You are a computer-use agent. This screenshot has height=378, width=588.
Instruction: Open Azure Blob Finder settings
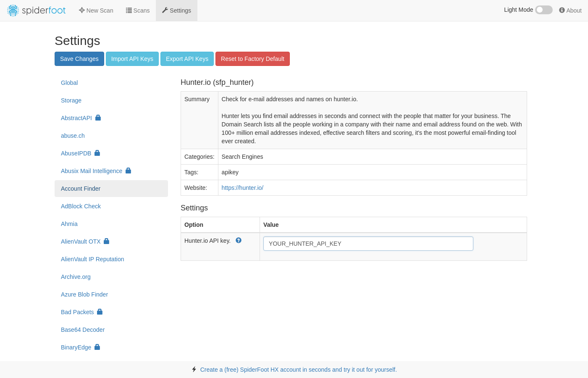coord(111,294)
